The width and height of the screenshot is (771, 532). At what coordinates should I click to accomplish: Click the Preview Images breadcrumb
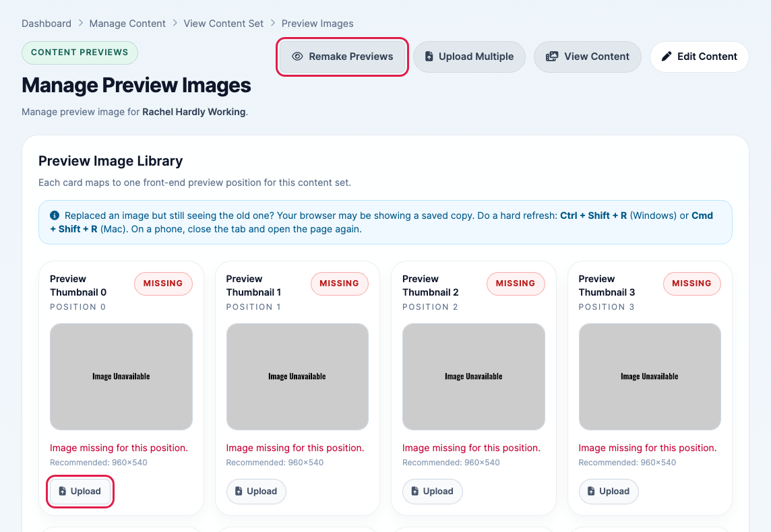[x=317, y=24]
